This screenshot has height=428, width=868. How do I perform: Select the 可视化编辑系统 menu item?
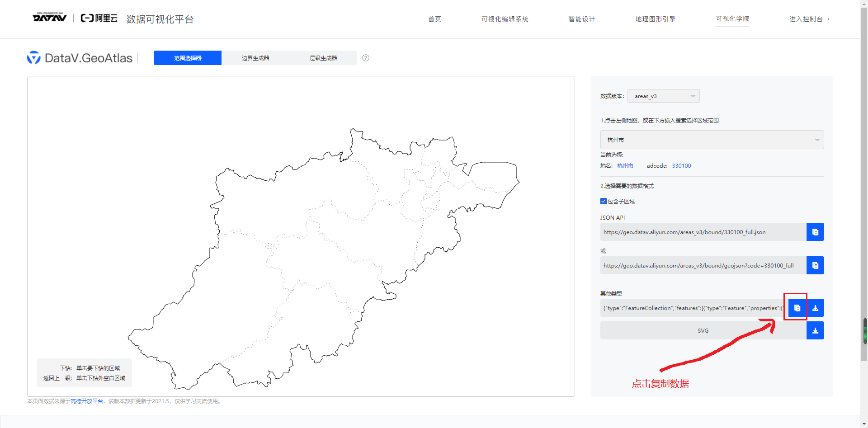[x=505, y=19]
